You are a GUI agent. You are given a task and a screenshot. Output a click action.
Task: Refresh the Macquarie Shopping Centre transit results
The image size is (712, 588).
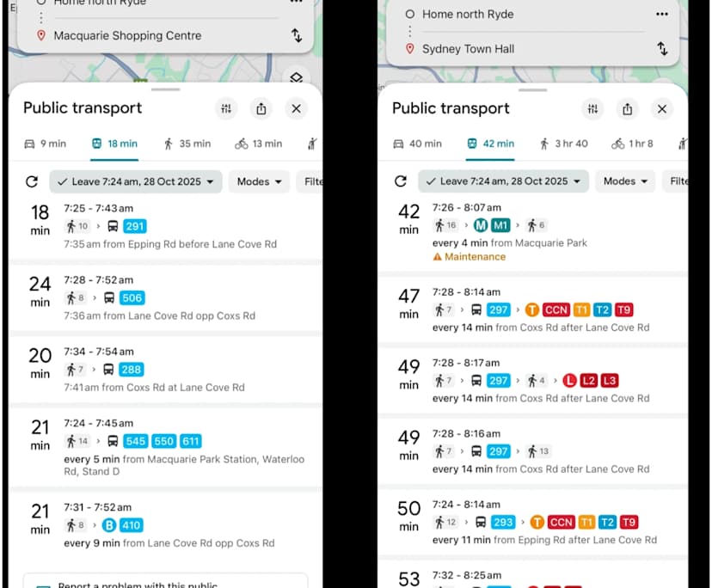(32, 181)
